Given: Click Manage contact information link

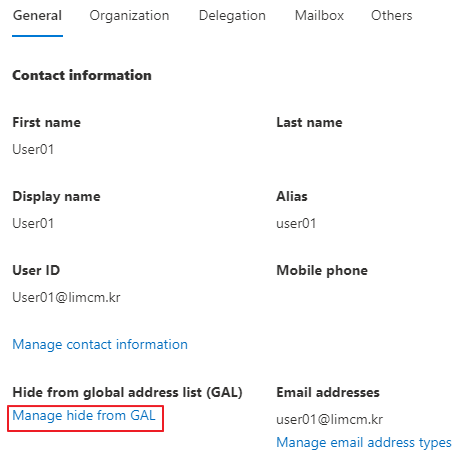Looking at the screenshot, I should (x=100, y=345).
